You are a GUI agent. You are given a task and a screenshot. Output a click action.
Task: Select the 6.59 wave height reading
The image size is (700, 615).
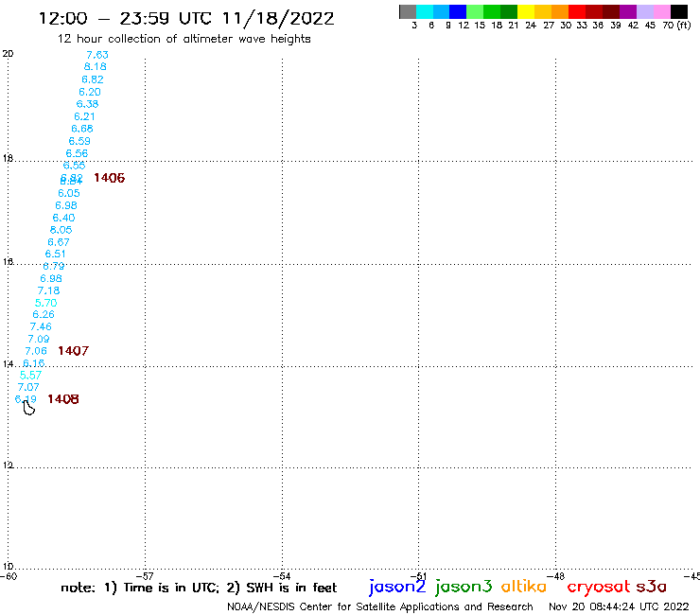[79, 141]
